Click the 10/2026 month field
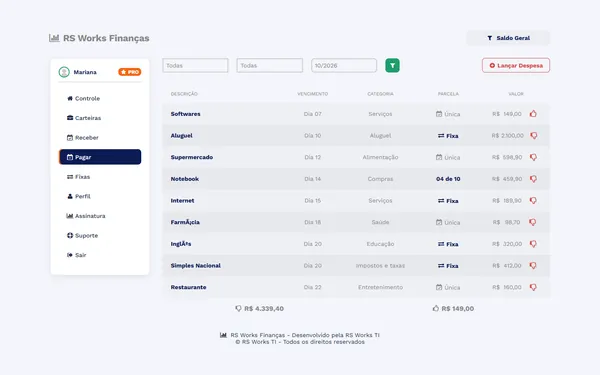The height and width of the screenshot is (375, 600). (344, 65)
